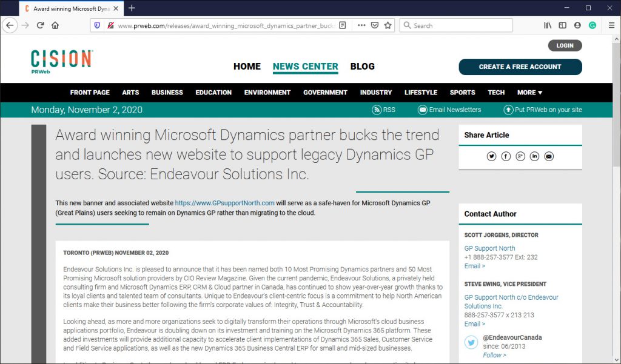
Task: Focus the browser Search field
Action: pyautogui.click(x=456, y=25)
